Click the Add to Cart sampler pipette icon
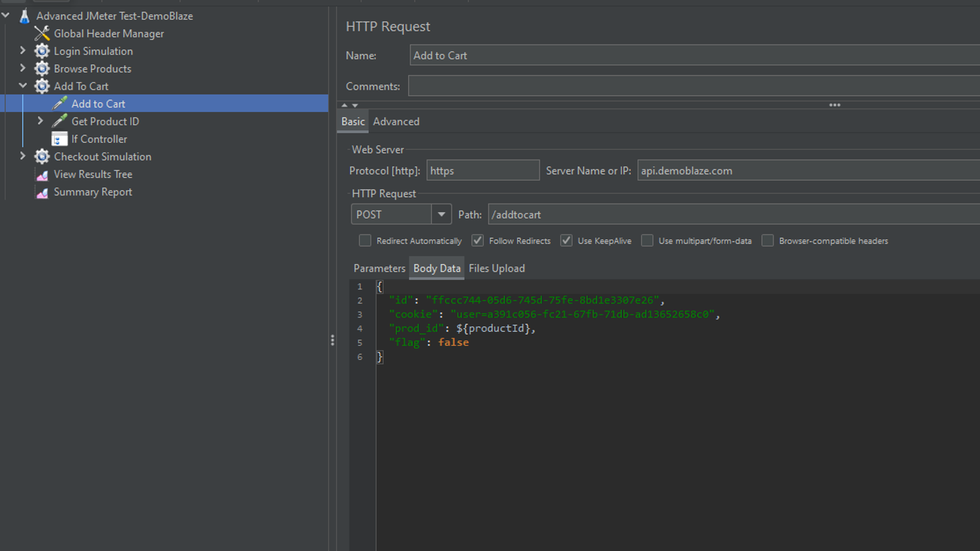980x551 pixels. [x=59, y=104]
